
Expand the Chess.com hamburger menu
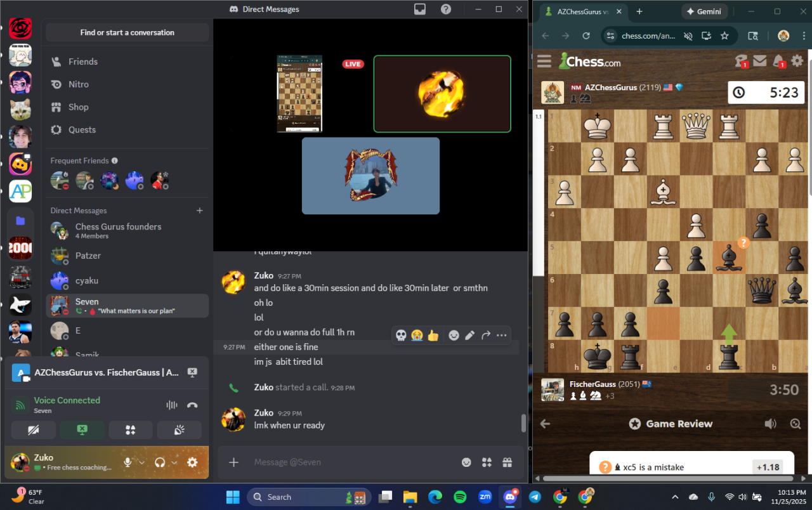coord(544,62)
